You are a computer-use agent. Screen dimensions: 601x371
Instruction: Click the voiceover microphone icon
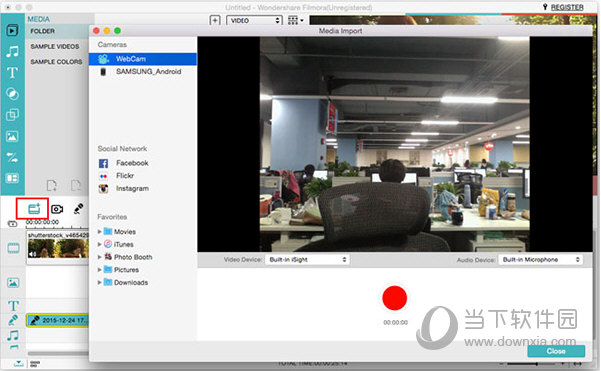coord(79,209)
